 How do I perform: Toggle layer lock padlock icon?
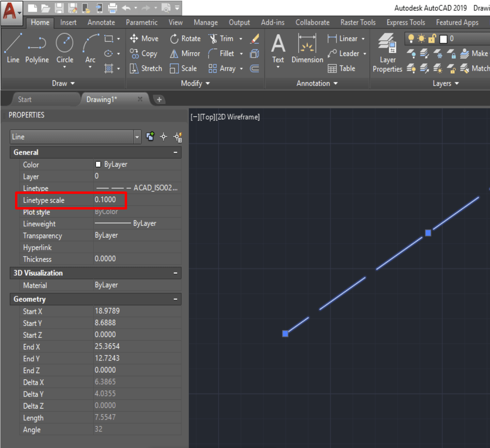click(432, 38)
